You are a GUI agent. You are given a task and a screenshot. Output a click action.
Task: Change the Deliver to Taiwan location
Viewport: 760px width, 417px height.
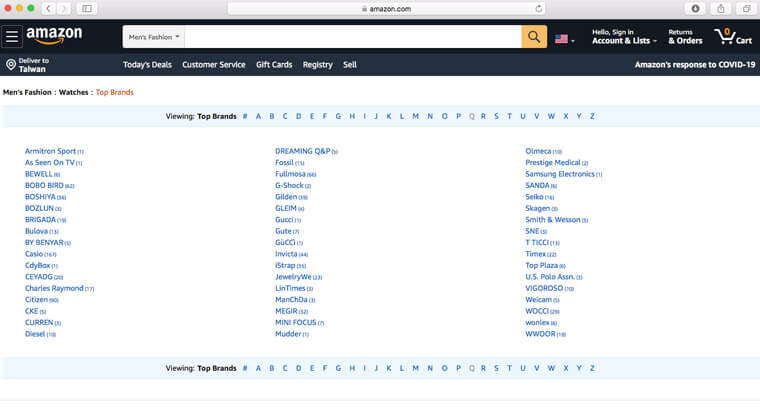[x=28, y=65]
